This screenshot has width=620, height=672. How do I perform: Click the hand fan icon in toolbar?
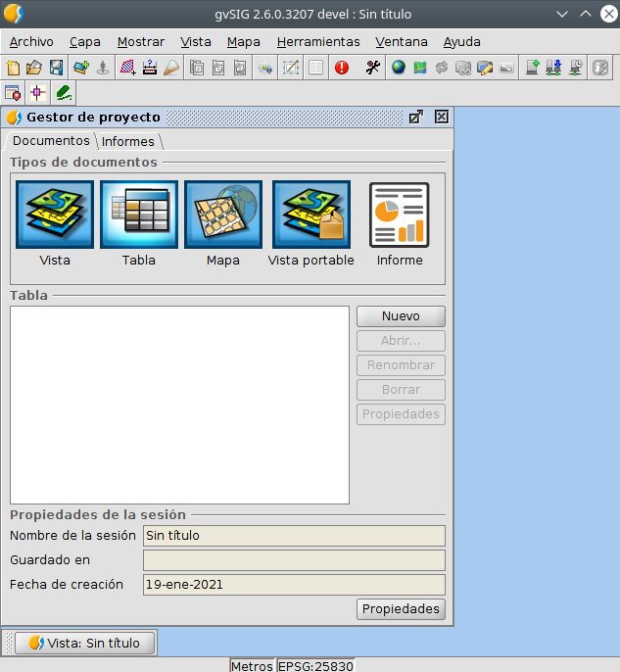point(171,68)
